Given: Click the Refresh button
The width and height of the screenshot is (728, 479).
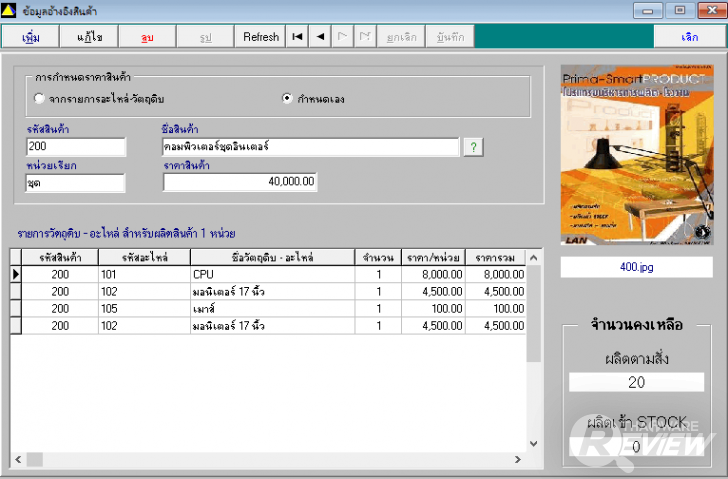Looking at the screenshot, I should tap(261, 37).
